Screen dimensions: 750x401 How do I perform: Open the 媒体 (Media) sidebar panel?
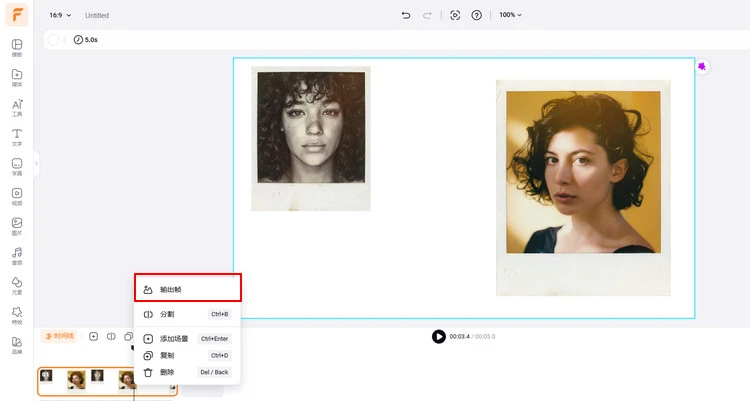(x=17, y=78)
